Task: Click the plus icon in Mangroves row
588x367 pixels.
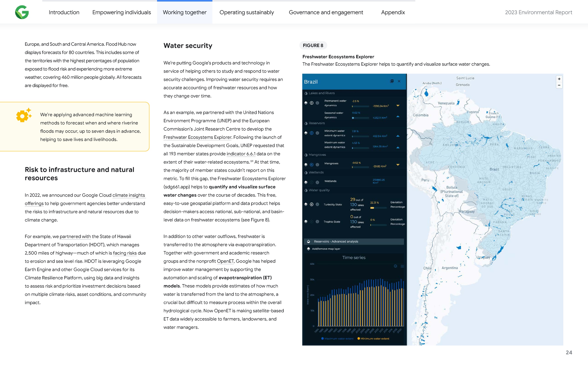Action: [311, 165]
